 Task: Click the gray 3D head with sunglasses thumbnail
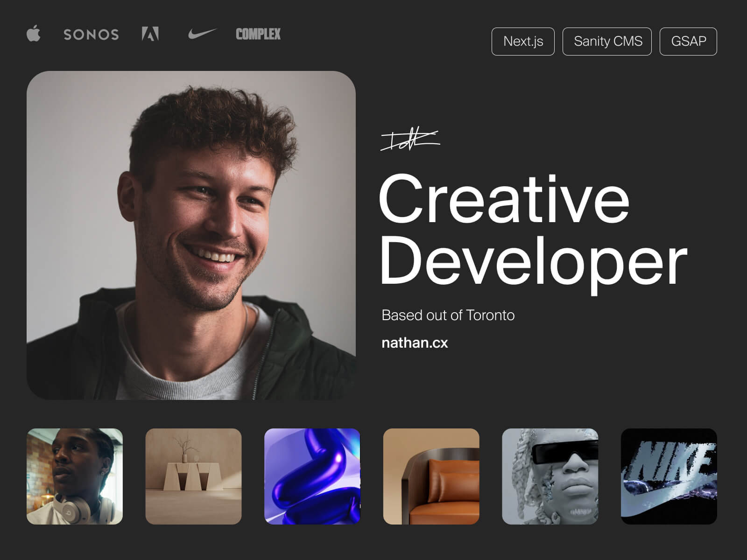tap(550, 476)
